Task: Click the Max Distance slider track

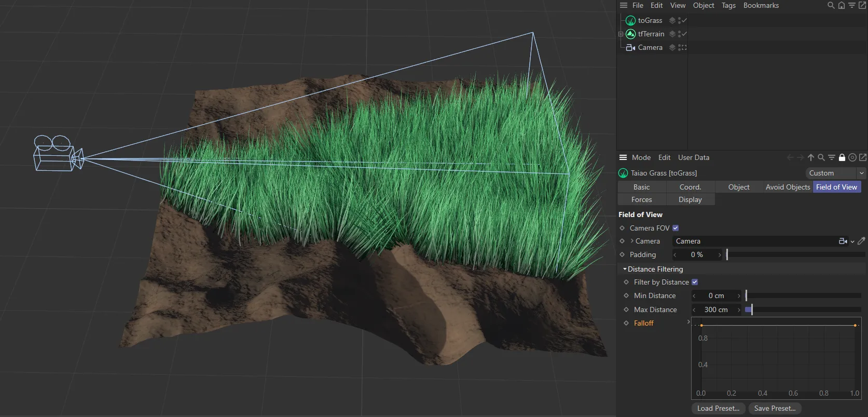Action: click(x=803, y=310)
